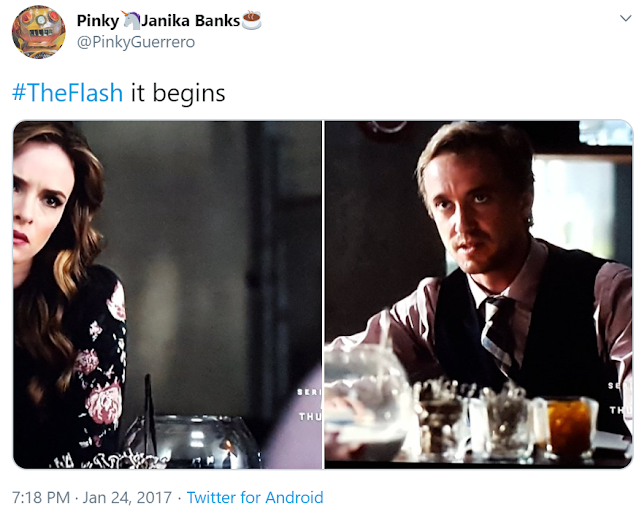Screen dimensions: 639x512
Task: Open the right photo of the man in vest
Action: pyautogui.click(x=479, y=295)
